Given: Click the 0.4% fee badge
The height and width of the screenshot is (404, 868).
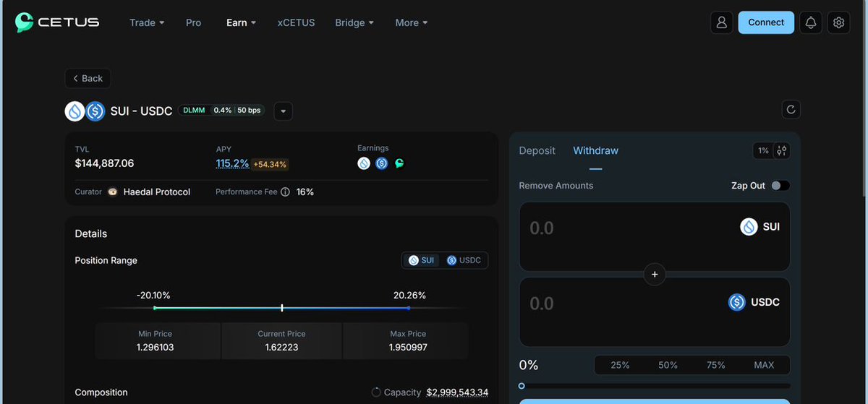Looking at the screenshot, I should [223, 111].
